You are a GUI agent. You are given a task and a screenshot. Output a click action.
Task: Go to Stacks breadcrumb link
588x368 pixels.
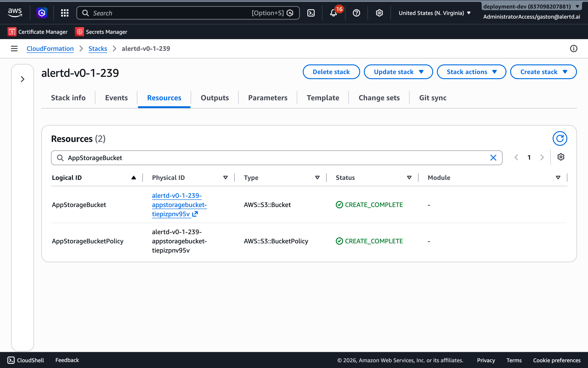[x=98, y=49]
